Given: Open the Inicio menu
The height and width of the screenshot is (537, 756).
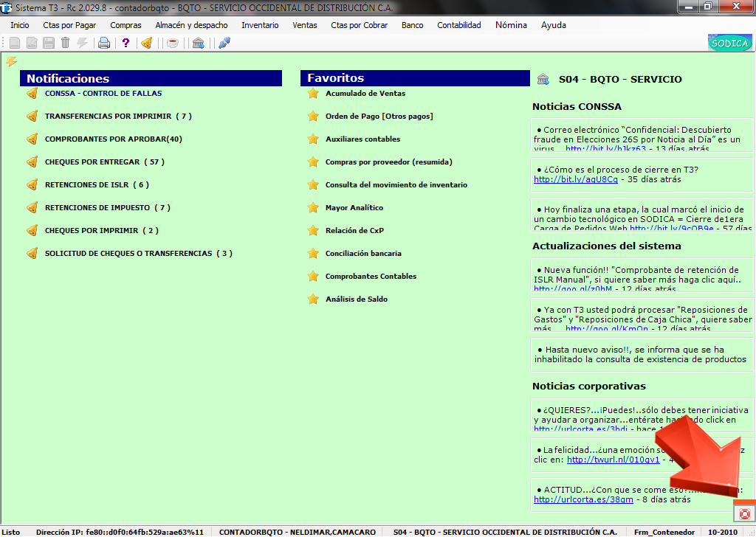Looking at the screenshot, I should coord(20,25).
